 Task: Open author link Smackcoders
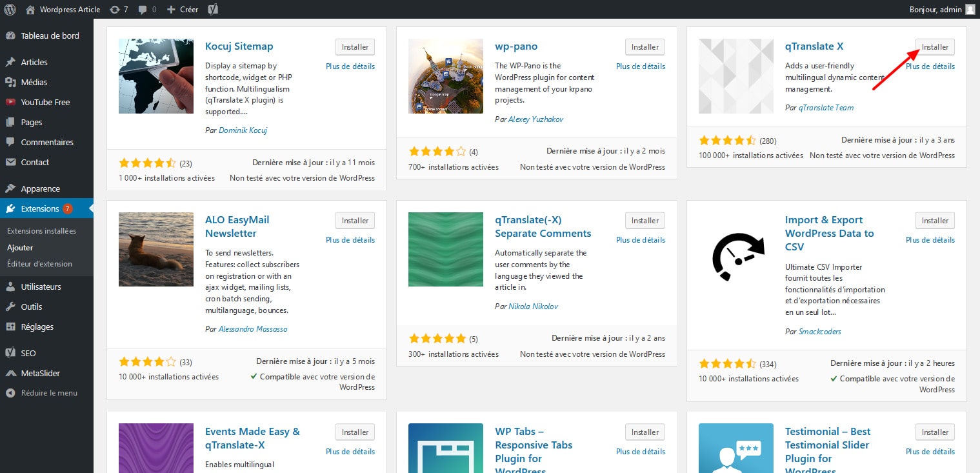820,332
